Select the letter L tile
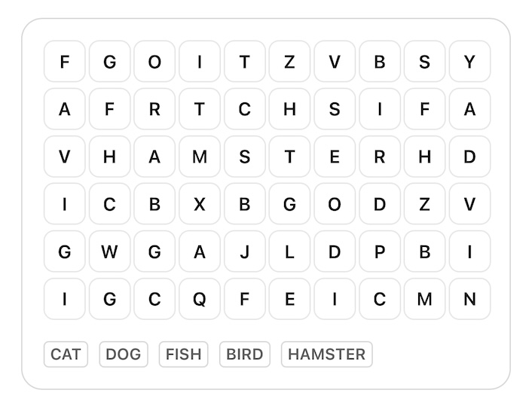 point(289,251)
